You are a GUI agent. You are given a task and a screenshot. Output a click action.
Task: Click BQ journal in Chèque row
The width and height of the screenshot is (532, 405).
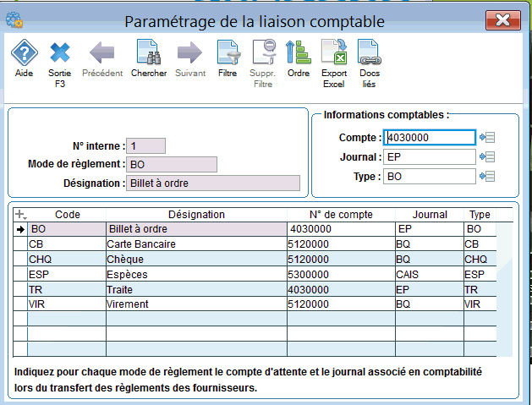pos(430,259)
